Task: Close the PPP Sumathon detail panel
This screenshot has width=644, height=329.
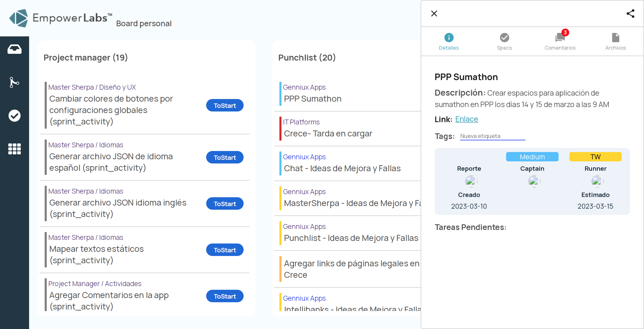Action: coord(434,14)
